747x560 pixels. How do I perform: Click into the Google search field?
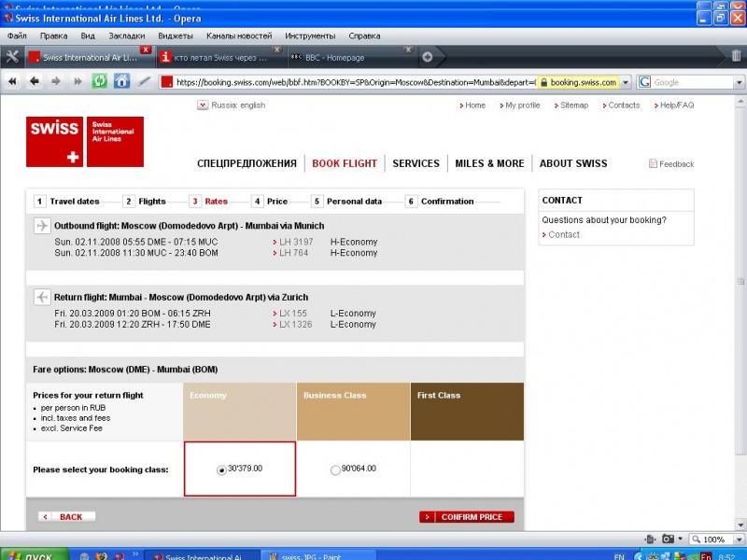691,82
